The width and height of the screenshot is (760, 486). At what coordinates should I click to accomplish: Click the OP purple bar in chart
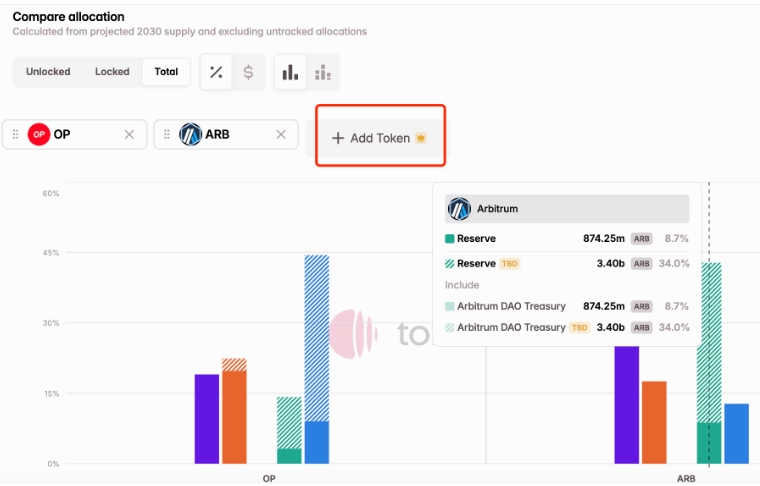[x=207, y=419]
